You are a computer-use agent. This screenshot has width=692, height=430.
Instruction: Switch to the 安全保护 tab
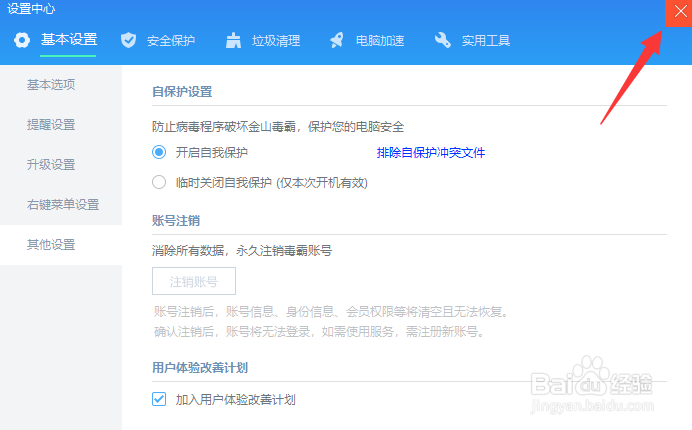171,41
